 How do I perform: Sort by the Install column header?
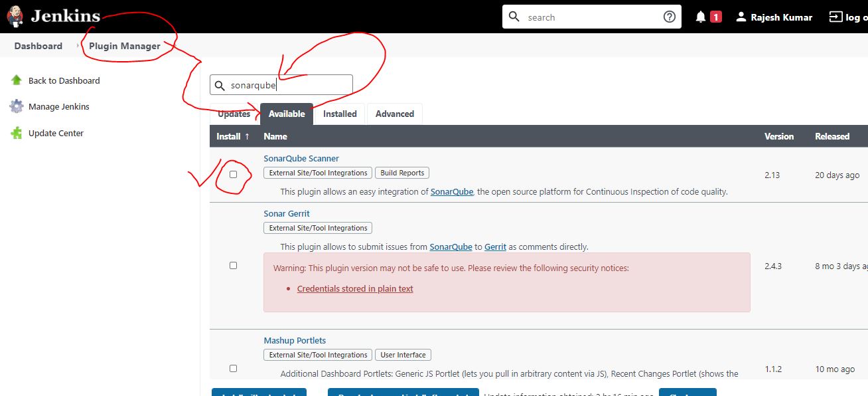tap(233, 136)
